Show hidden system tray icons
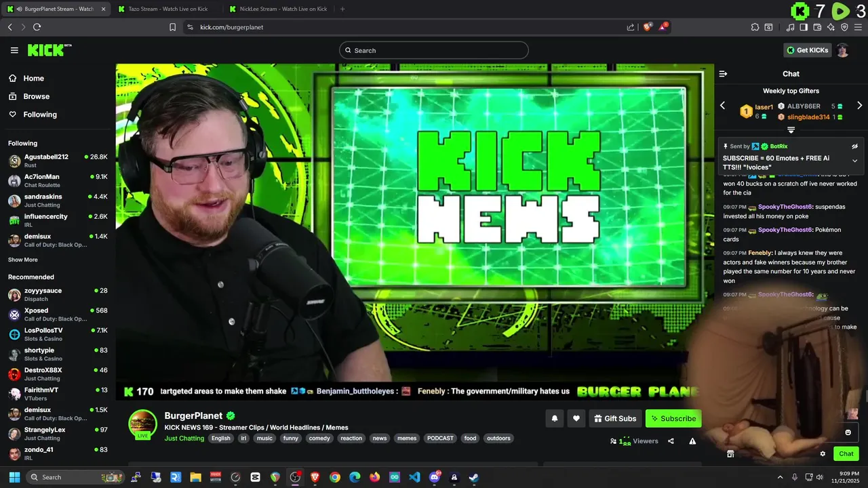The image size is (868, 488). [780, 477]
